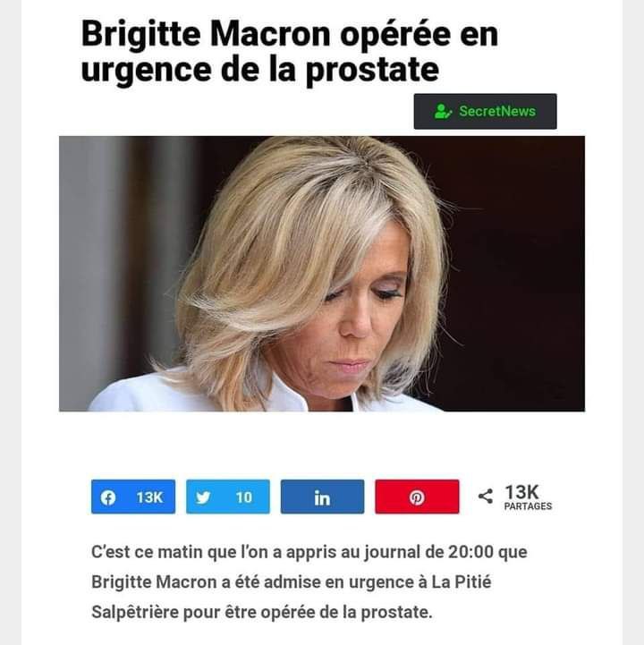Click the line 'Salpêtrière pour être opérée'
Viewport: 644px width, 645px height.
262,612
